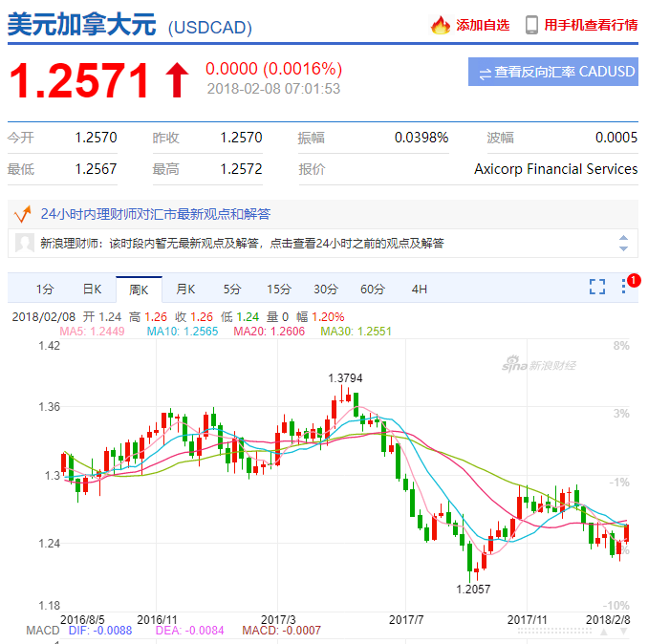The image size is (648, 644).
Task: Click the timestamp 2018-02-08 07:01:53
Action: point(273,89)
